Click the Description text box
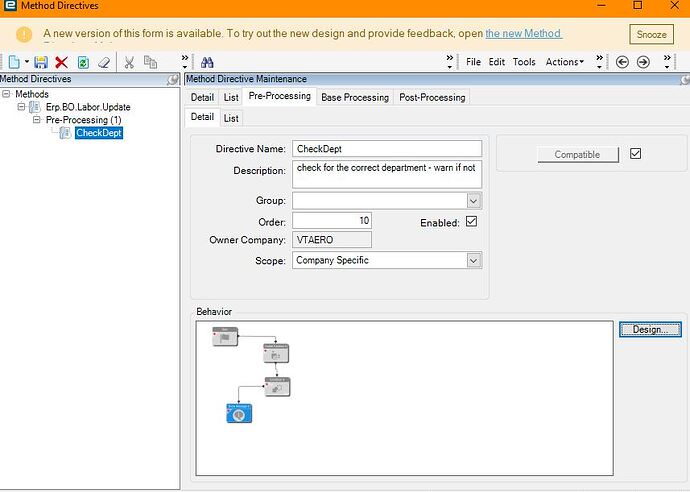Image resolution: width=690 pixels, height=492 pixels. point(387,174)
